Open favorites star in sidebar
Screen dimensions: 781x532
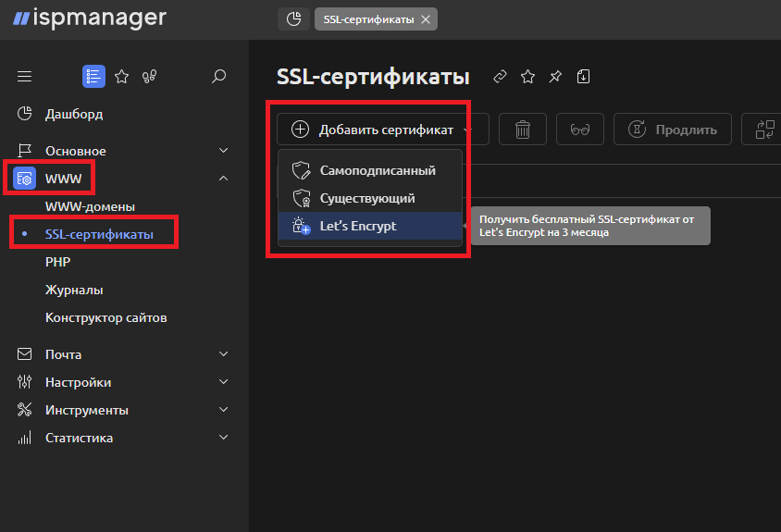121,76
